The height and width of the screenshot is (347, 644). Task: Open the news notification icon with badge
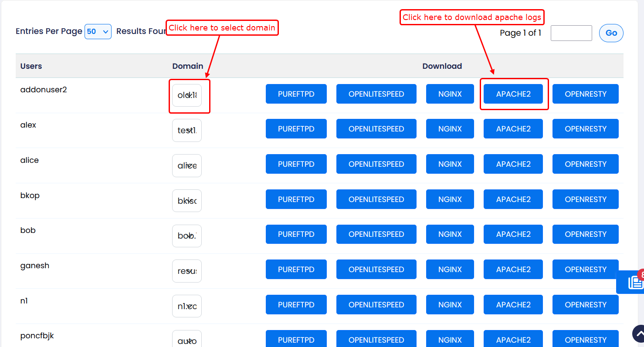click(x=634, y=282)
